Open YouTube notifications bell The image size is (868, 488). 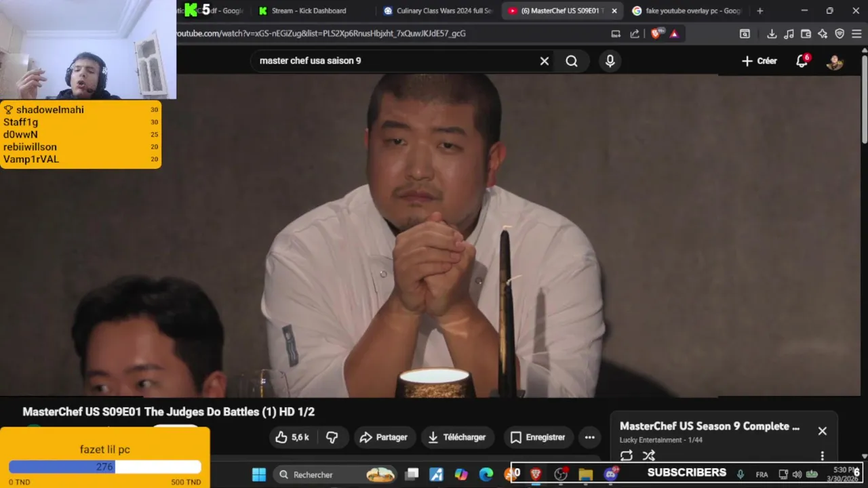pos(802,61)
